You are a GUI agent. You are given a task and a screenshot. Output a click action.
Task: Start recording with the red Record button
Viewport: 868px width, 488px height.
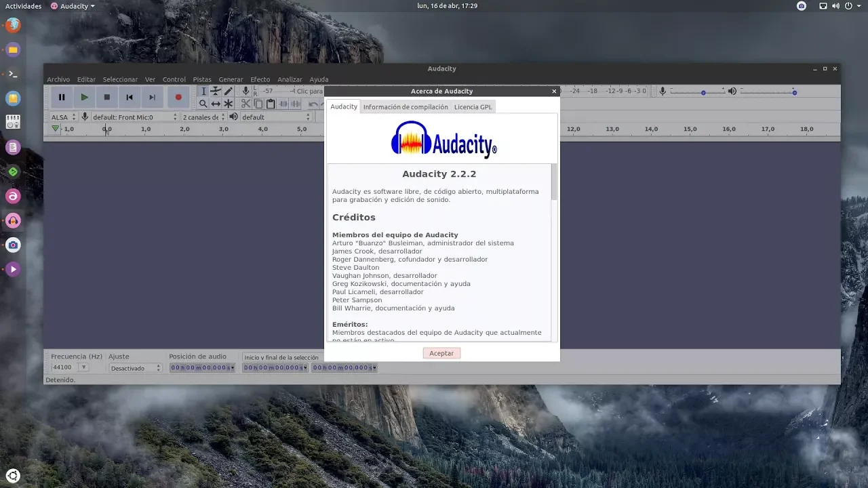coord(178,97)
